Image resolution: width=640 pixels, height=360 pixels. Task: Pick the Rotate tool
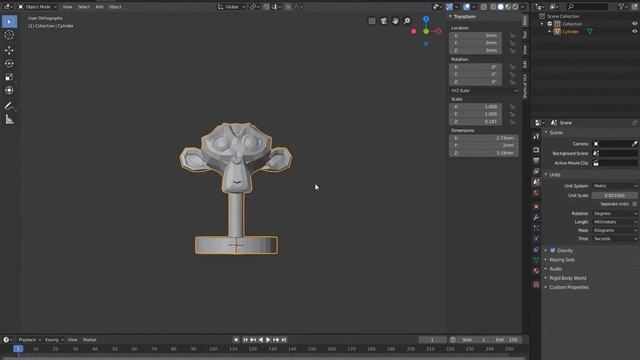click(9, 64)
